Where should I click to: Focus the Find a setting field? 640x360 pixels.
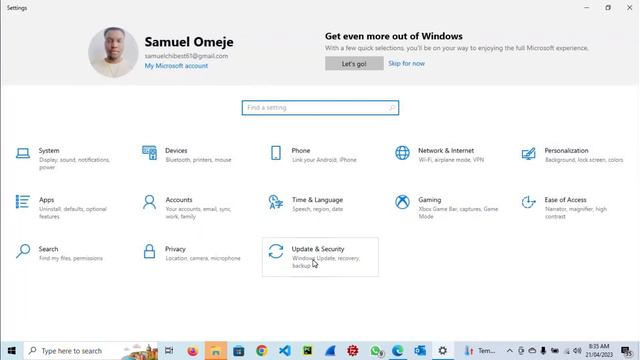click(320, 108)
